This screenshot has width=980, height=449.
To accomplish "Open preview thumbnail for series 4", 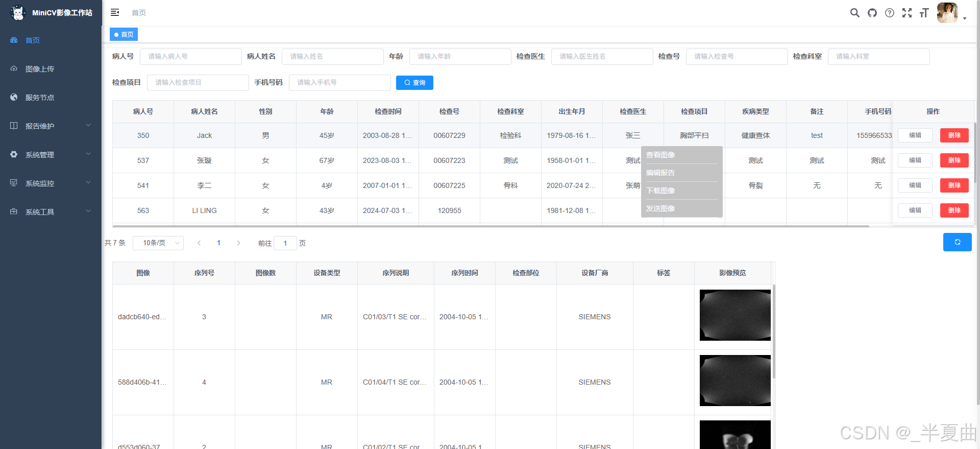I will (735, 381).
